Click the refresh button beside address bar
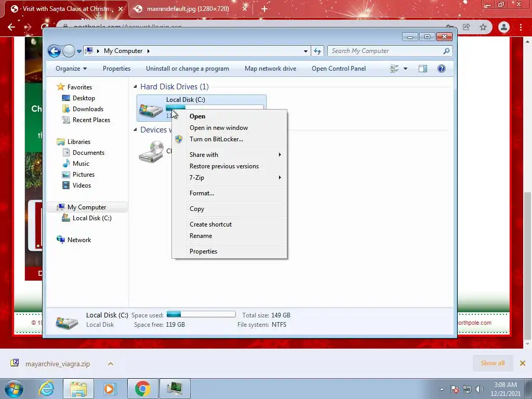This screenshot has width=532, height=399. [317, 51]
